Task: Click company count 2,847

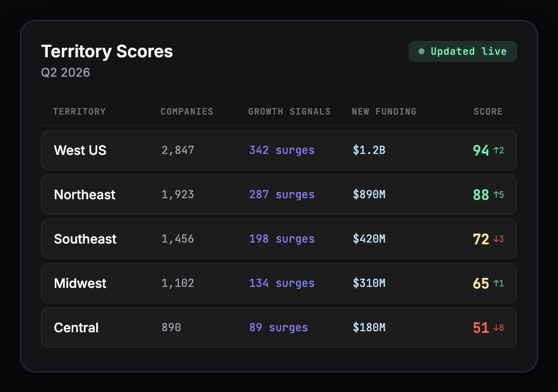Action: pyautogui.click(x=178, y=150)
